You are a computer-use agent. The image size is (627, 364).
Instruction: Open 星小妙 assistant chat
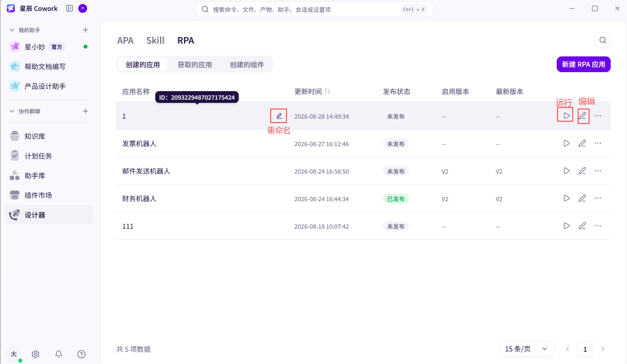(x=49, y=47)
